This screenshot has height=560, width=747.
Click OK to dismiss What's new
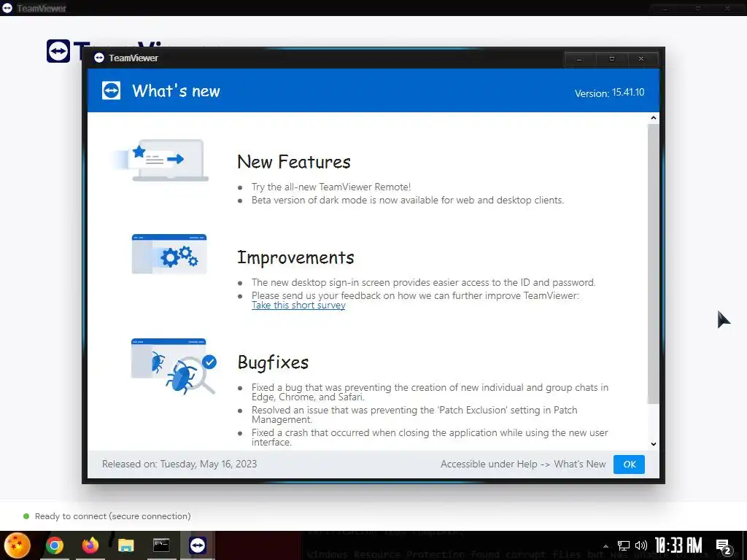[629, 464]
